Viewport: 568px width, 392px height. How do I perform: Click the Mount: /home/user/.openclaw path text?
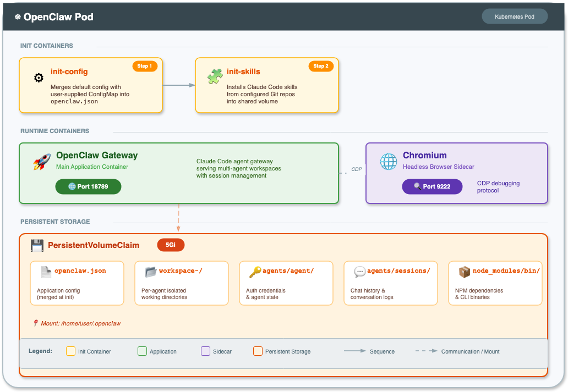pyautogui.click(x=80, y=323)
